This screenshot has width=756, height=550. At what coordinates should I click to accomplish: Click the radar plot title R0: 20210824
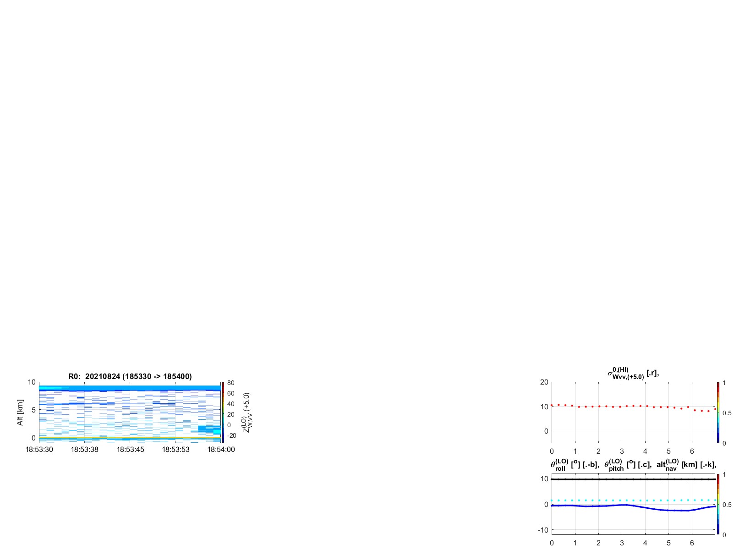tap(130, 376)
